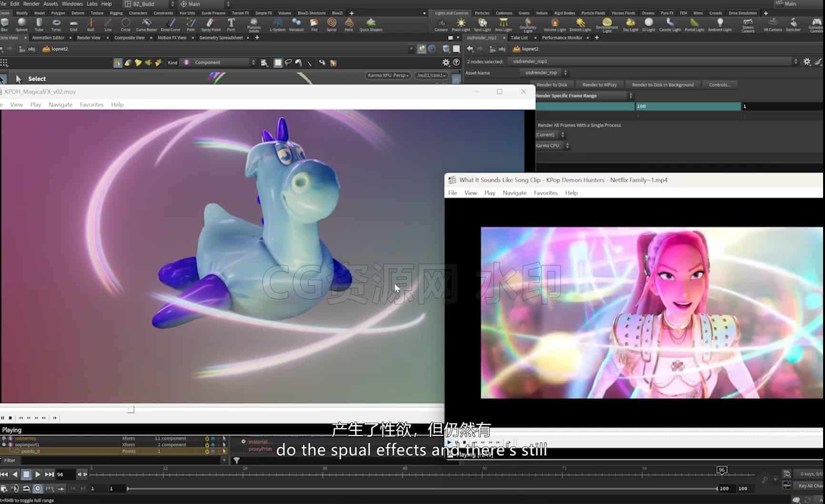Add a Point Light from the shelf
Screen dimensions: 825x504
coord(461,24)
